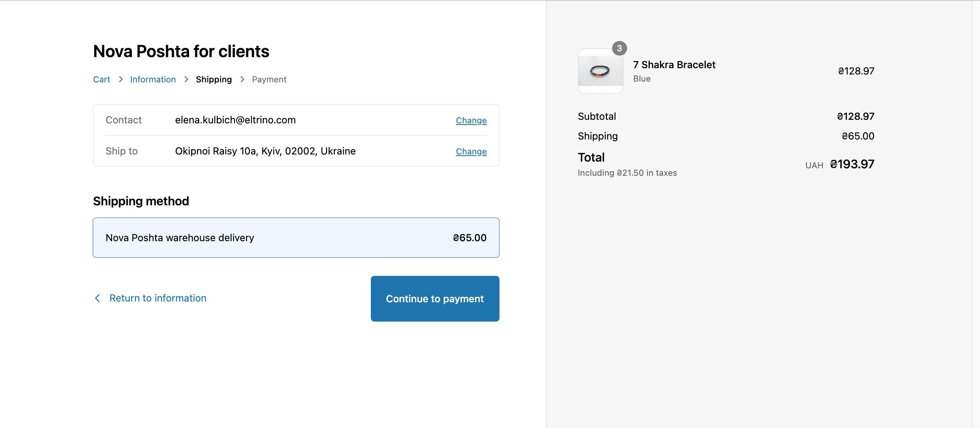Click the Total label in order summary
Screen dimensions: 980x428
coord(591,157)
